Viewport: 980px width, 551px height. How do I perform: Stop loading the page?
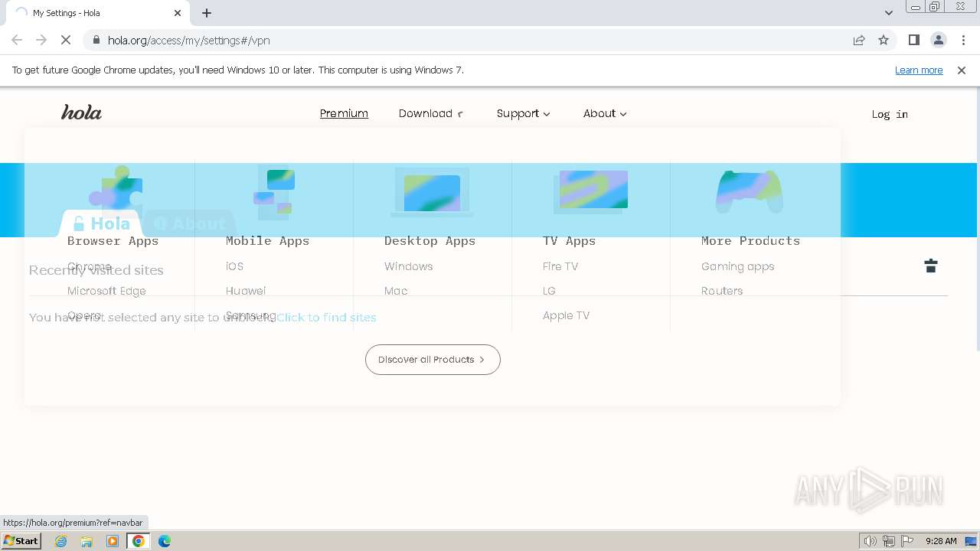pyautogui.click(x=66, y=40)
